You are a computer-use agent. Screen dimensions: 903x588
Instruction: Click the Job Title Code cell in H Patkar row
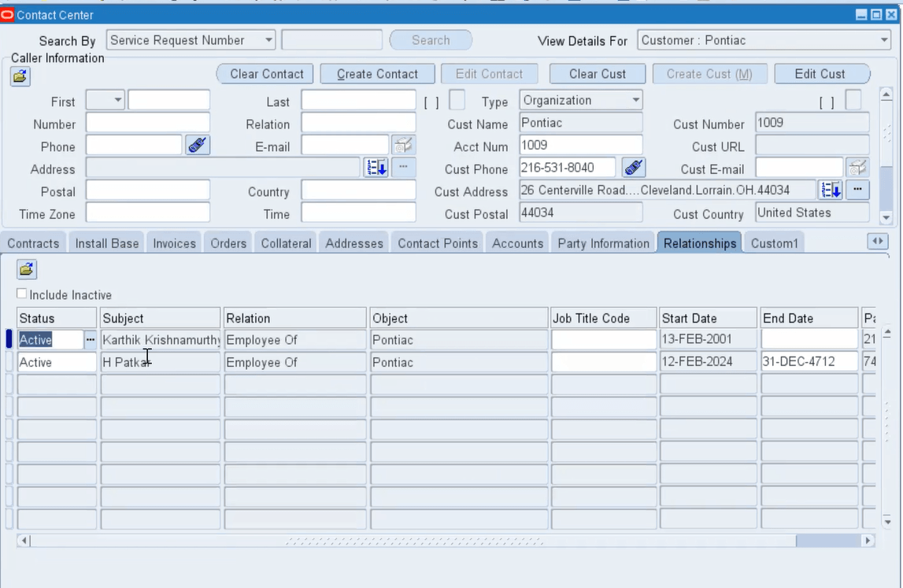coord(604,361)
